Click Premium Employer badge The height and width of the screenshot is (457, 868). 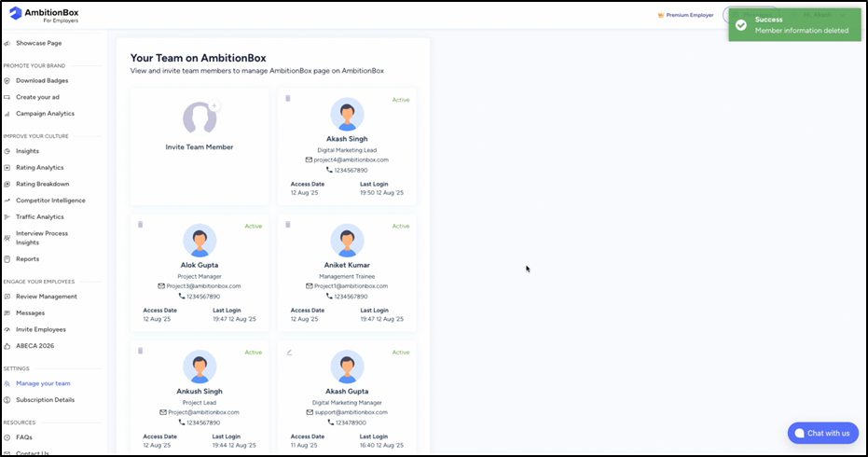[685, 15]
